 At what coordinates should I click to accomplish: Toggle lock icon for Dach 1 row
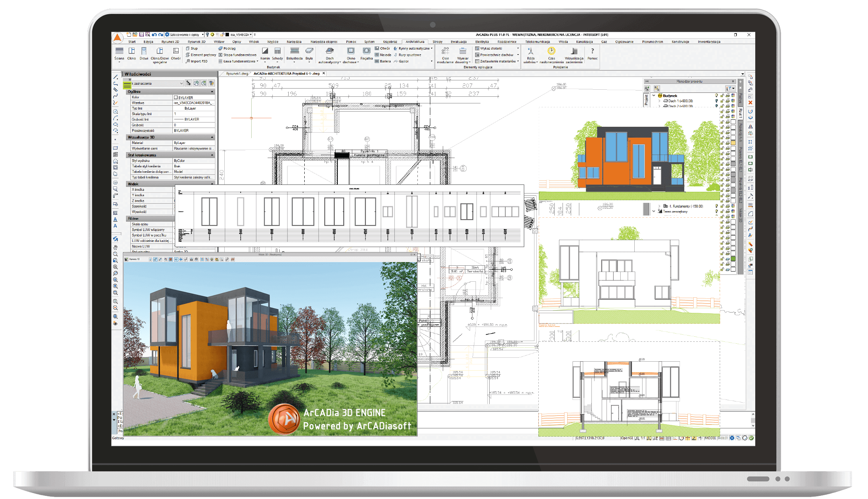click(722, 101)
